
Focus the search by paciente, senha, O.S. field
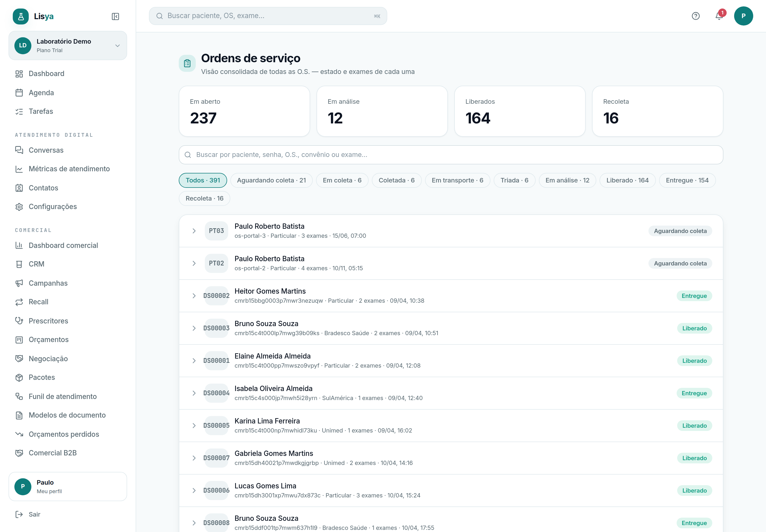coord(451,155)
